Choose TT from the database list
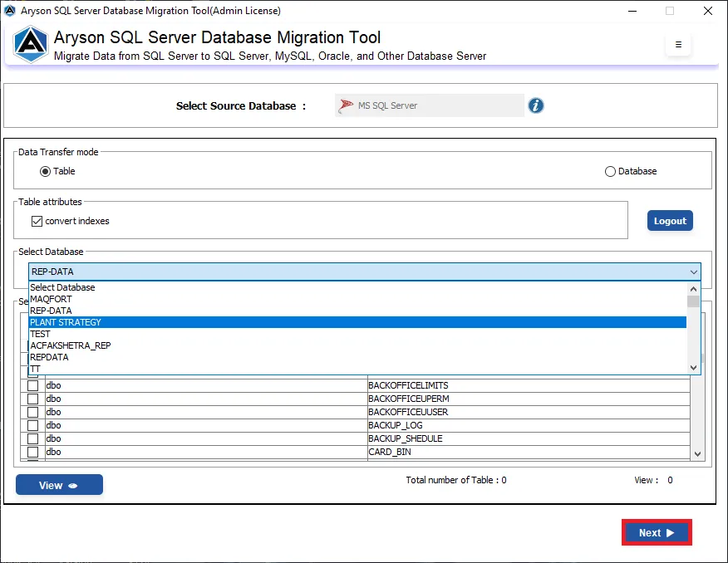 point(357,369)
